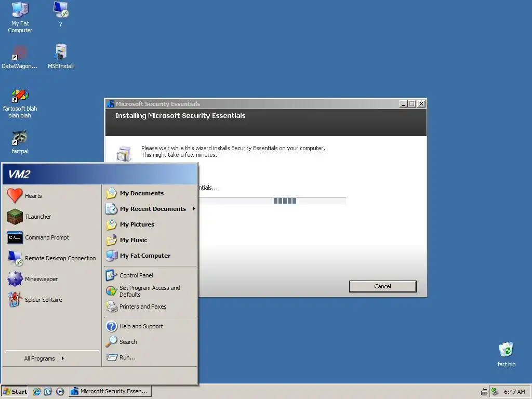The height and width of the screenshot is (399, 532).
Task: Select the fartosoft blah blah blah shortcut
Action: click(x=20, y=103)
